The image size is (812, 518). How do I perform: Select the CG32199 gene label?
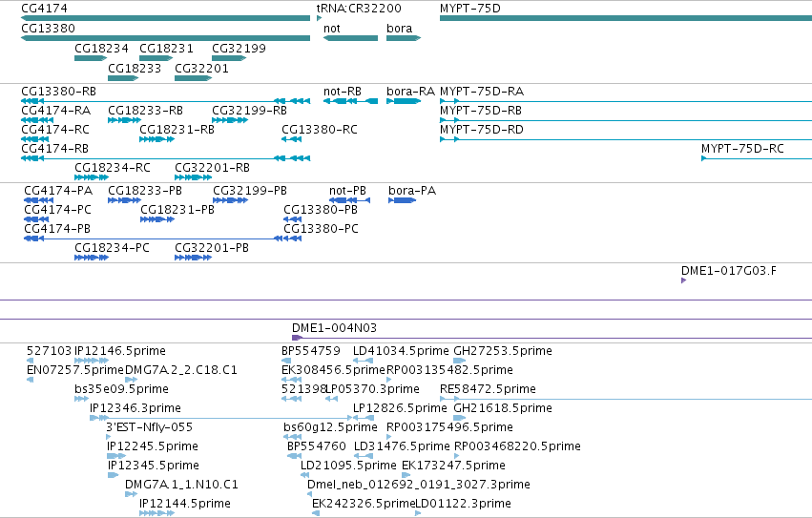point(239,48)
